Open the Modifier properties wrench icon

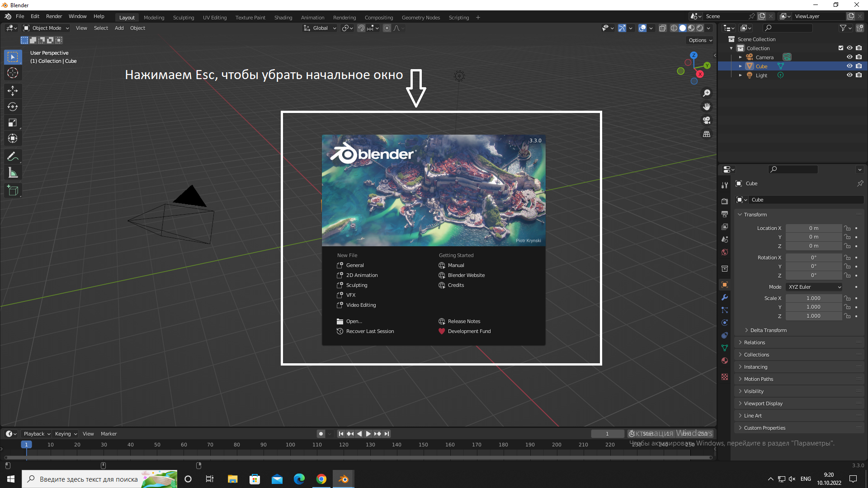[725, 297]
